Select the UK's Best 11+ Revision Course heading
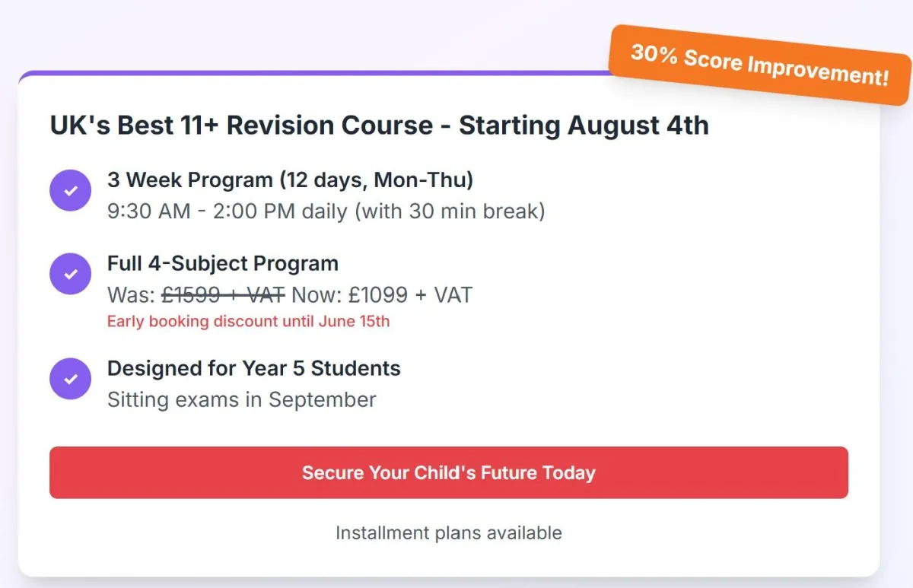Screen dimensions: 913x588 [x=379, y=125]
